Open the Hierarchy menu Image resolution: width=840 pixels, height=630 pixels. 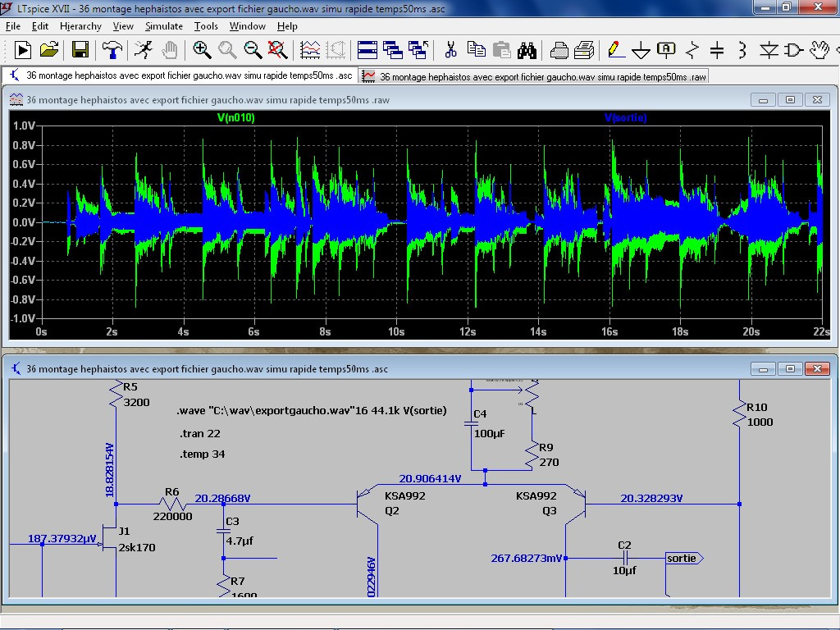coord(80,26)
